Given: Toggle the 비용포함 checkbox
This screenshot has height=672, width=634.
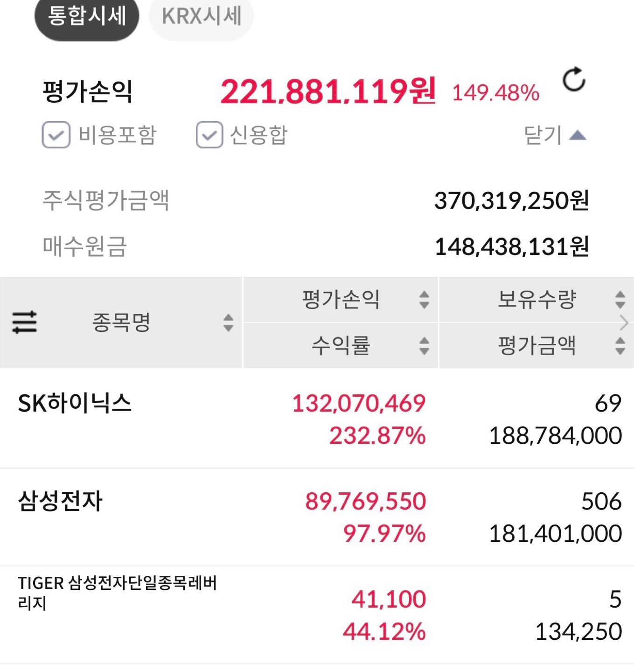Looking at the screenshot, I should point(56,135).
